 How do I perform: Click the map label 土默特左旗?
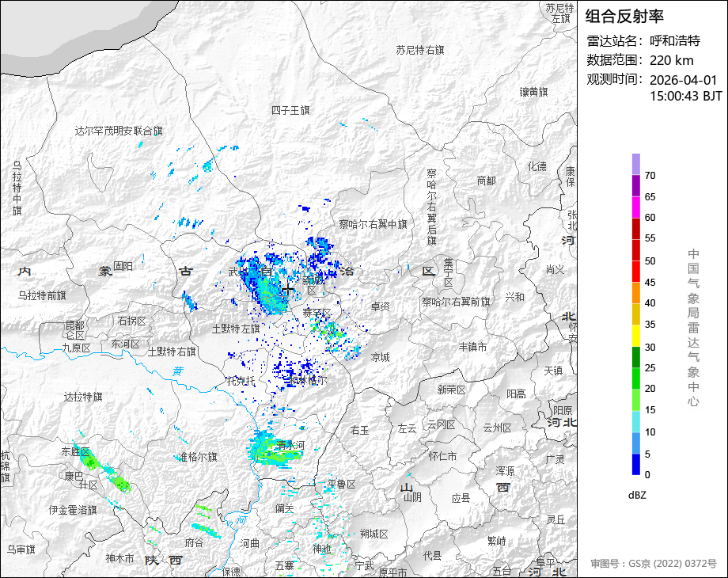coord(236,329)
